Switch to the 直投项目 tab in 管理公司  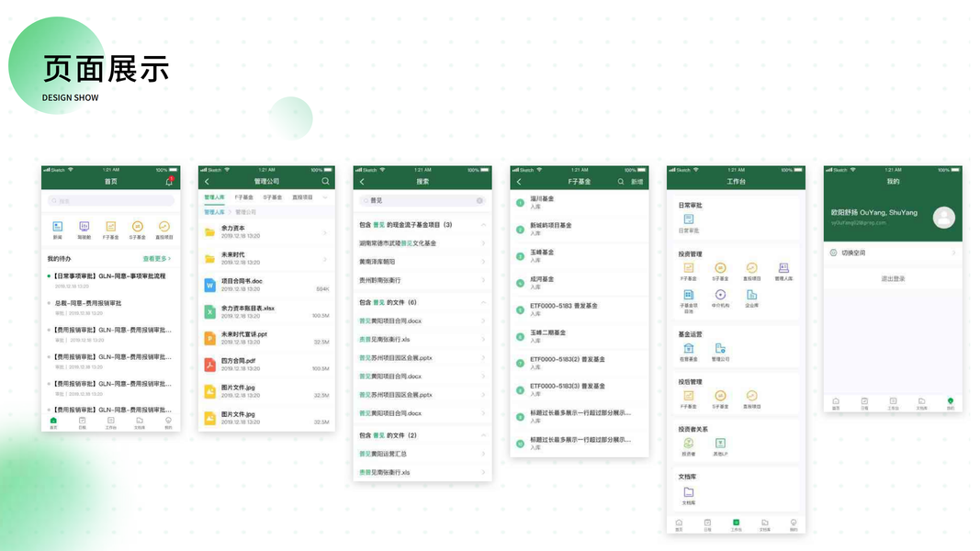pos(302,197)
